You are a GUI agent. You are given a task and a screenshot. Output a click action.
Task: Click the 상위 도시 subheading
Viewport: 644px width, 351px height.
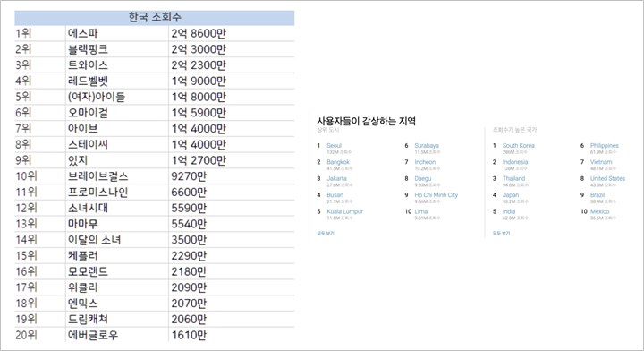pos(327,130)
